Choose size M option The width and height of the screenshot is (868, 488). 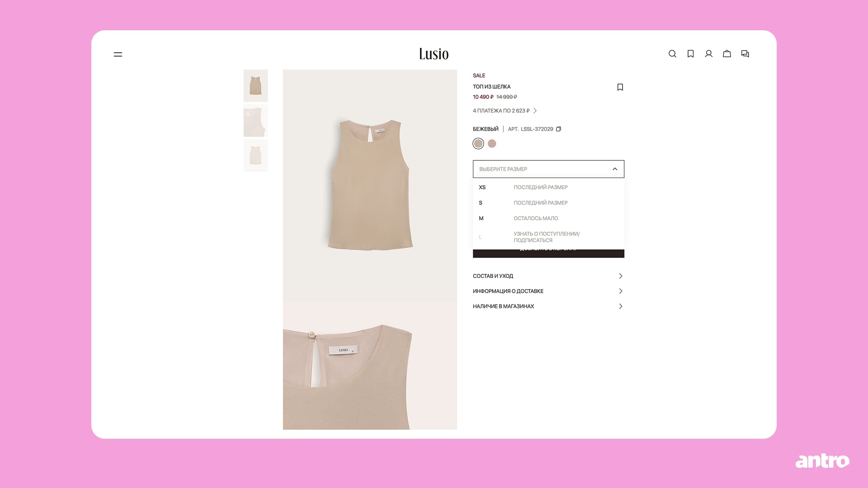coord(548,218)
